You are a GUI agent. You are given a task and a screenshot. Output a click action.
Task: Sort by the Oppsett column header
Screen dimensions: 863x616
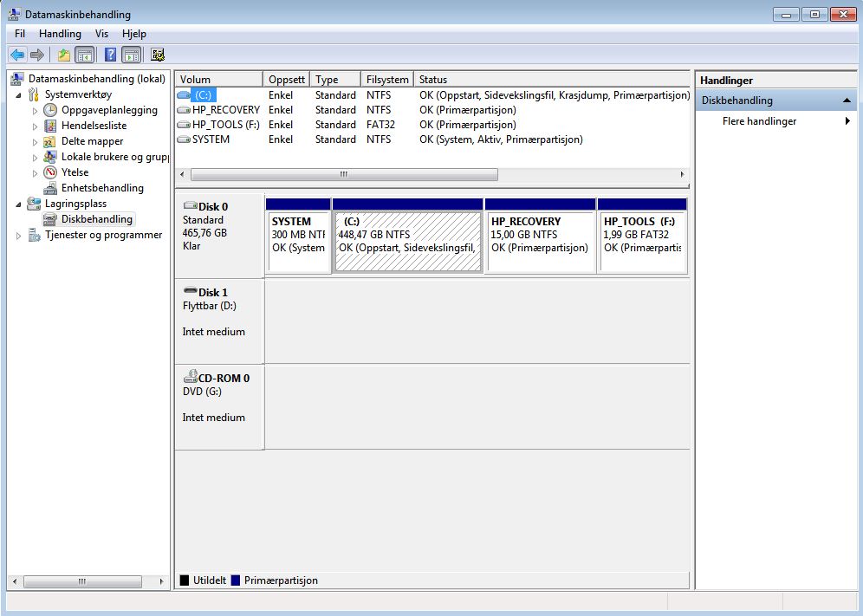coord(286,79)
